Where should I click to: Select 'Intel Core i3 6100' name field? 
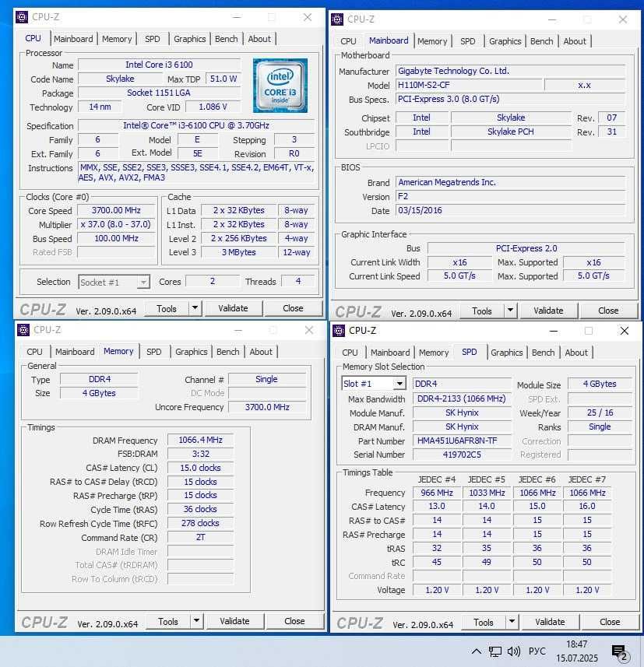tap(159, 65)
